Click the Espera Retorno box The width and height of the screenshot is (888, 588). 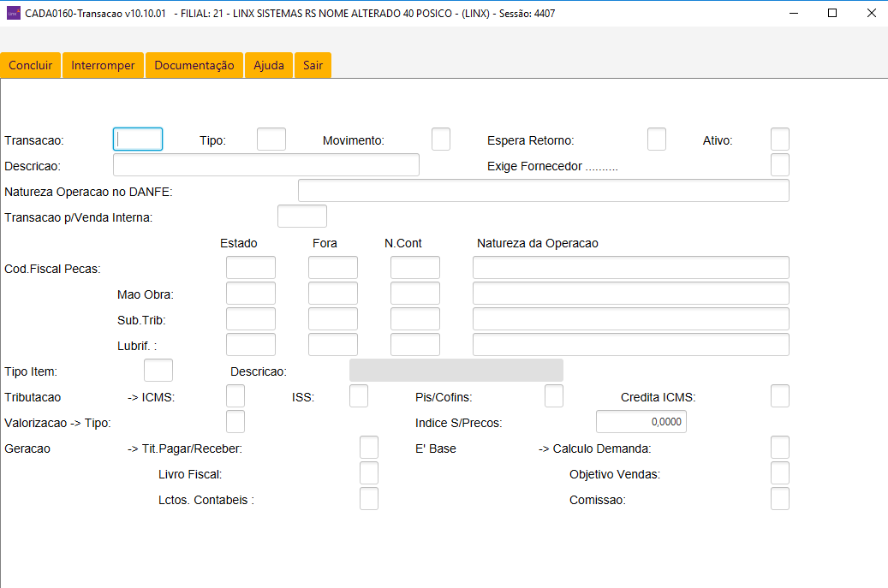[x=657, y=140]
